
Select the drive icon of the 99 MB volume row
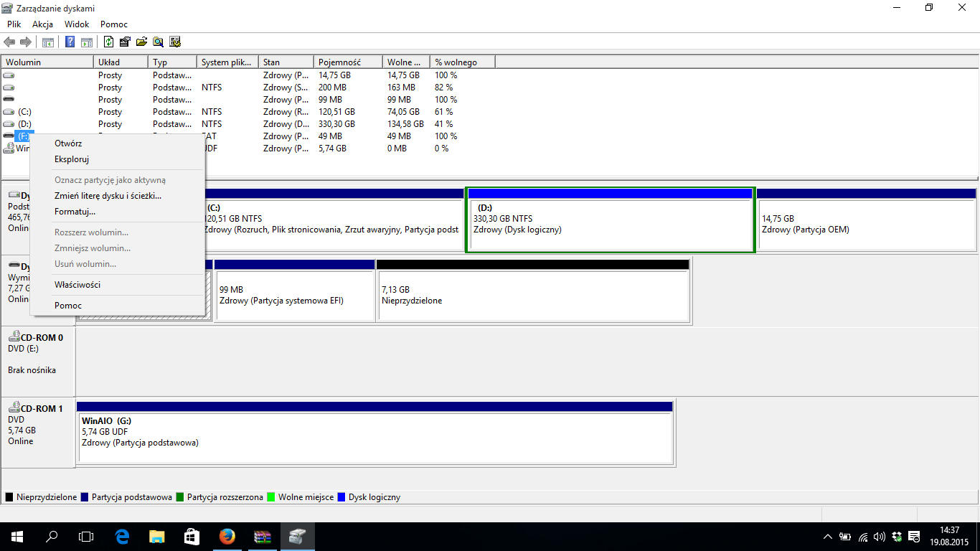click(x=9, y=99)
